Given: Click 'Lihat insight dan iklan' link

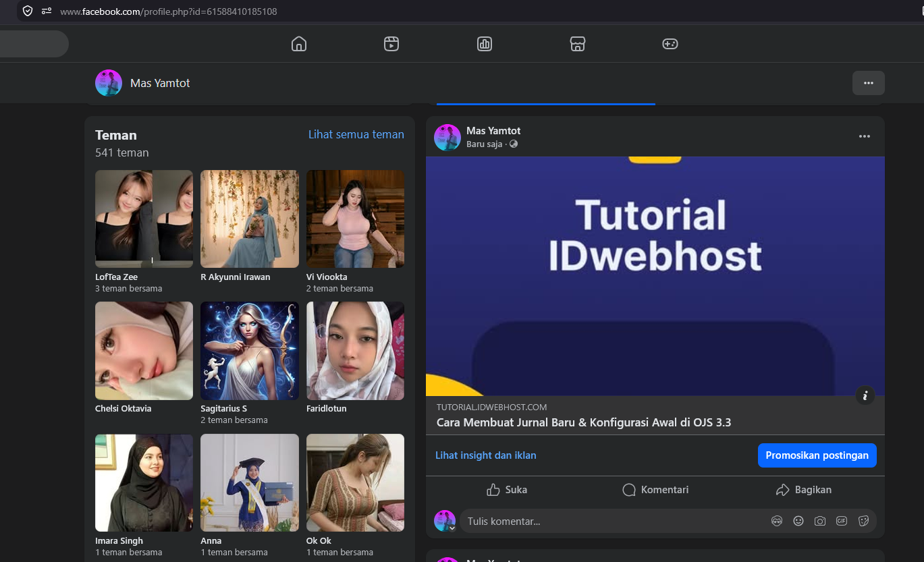Looking at the screenshot, I should (x=486, y=455).
